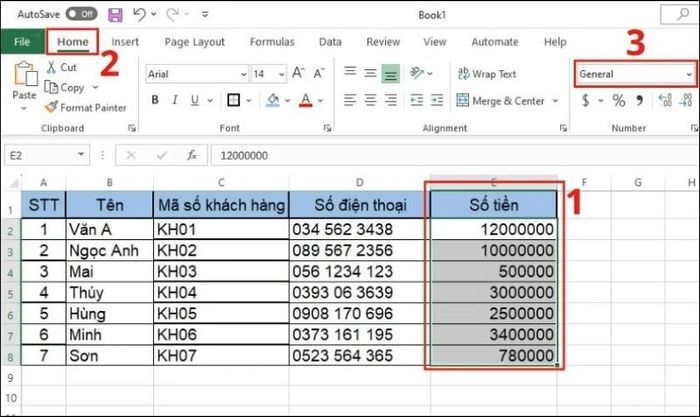Expand the Merge & Center arrow
This screenshot has width=700, height=417.
(555, 101)
